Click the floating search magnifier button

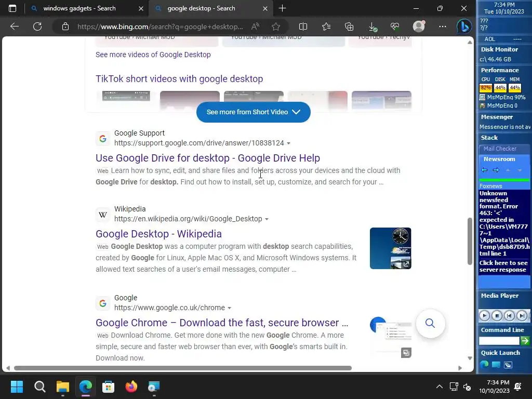pos(430,323)
